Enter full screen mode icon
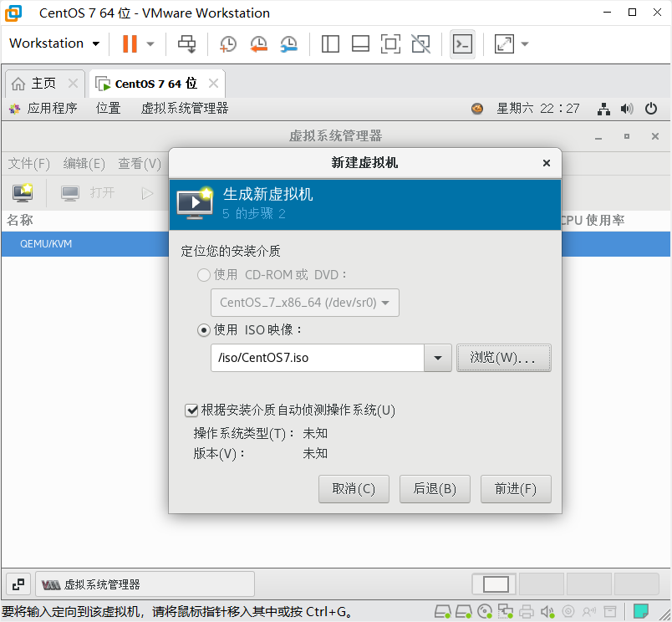Viewport: 672px width, 622px height. 390,43
